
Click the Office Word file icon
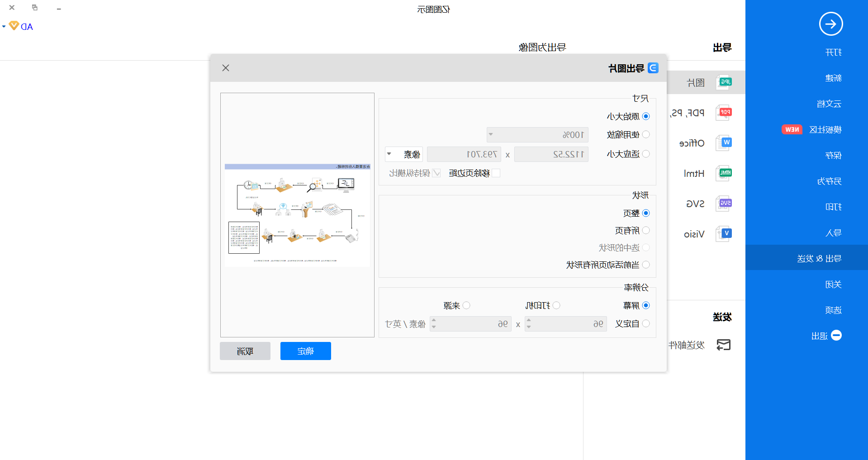pos(724,143)
